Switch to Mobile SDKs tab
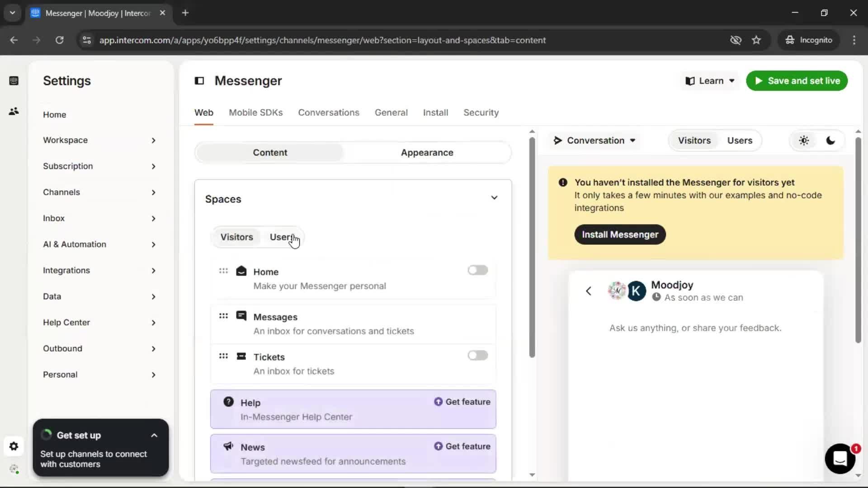868x488 pixels. pos(255,113)
